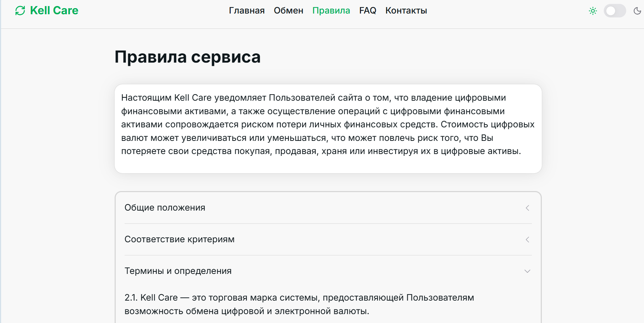644x323 pixels.
Task: Click the paragraph starting 'Настоящим Kell Care уведомляет'
Action: [x=328, y=125]
